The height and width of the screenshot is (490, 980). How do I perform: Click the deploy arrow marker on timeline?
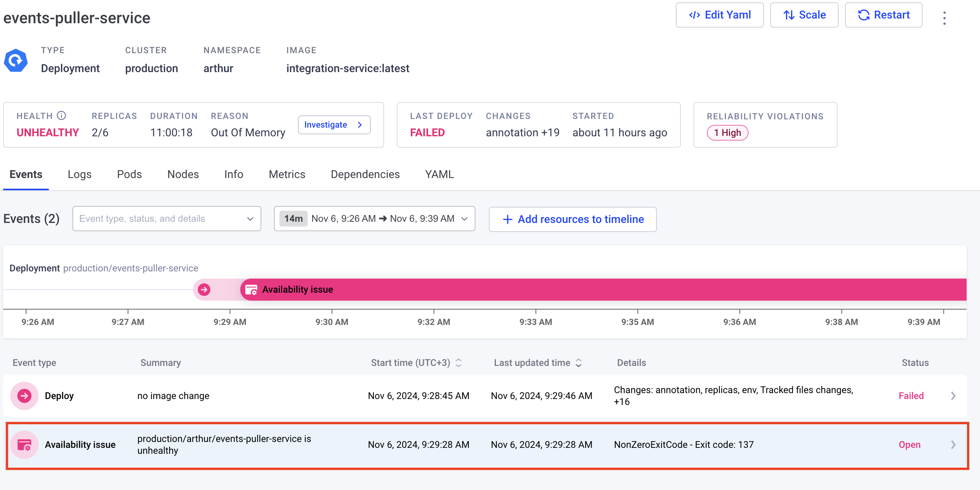point(204,290)
